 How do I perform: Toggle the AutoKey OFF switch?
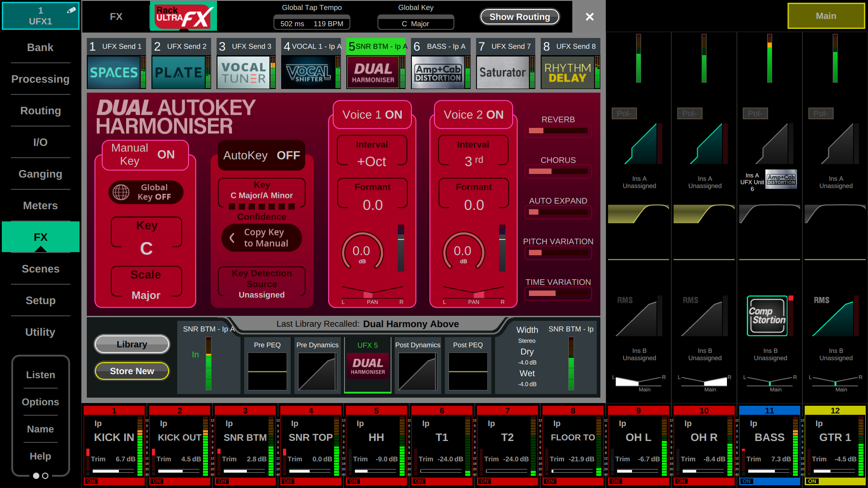tap(261, 155)
